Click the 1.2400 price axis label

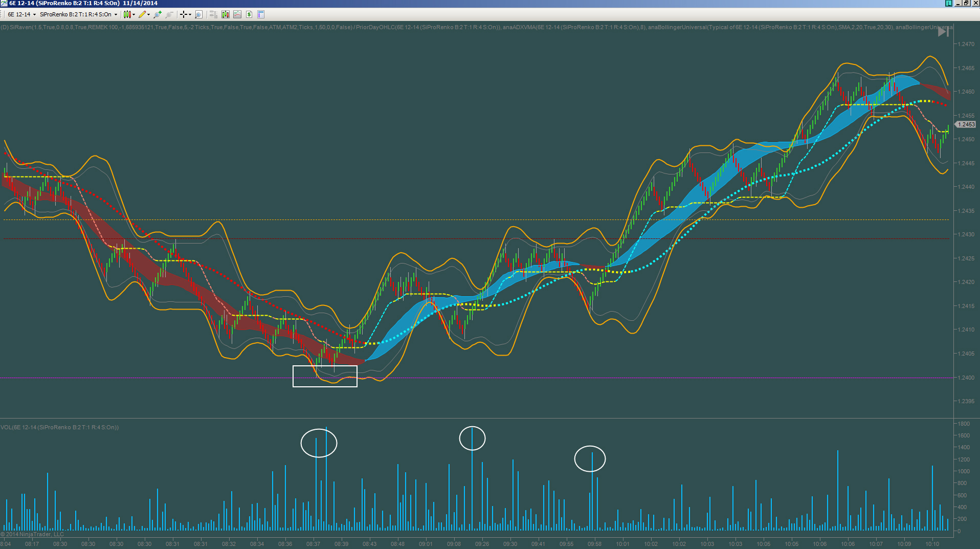coord(966,378)
